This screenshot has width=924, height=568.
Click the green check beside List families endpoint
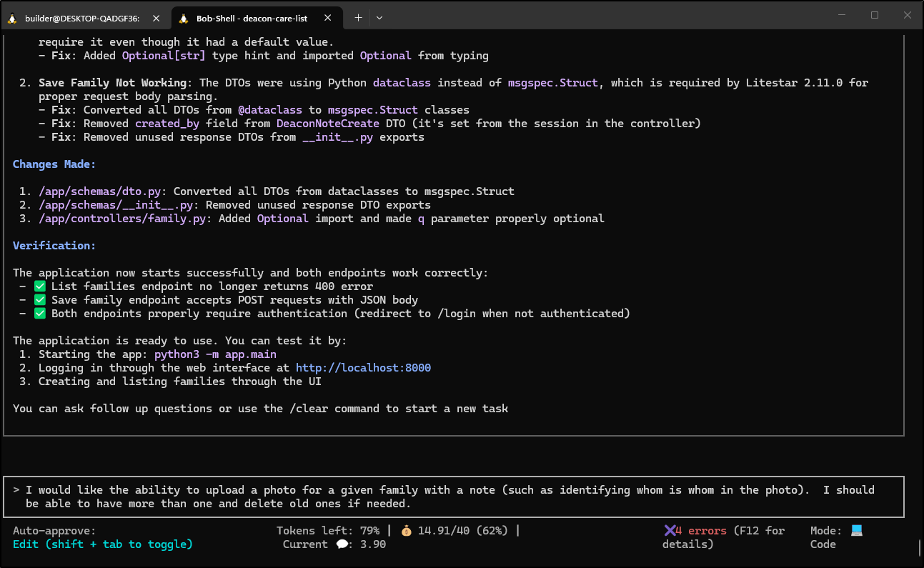pos(39,287)
